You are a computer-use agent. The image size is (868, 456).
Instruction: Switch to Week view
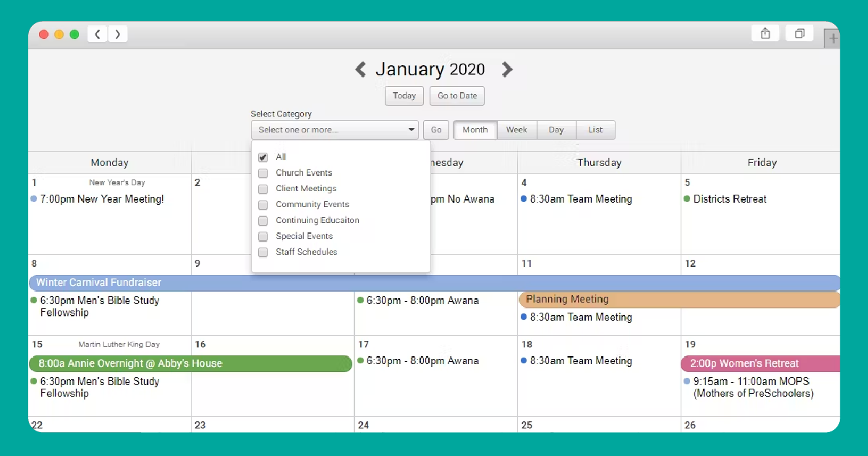click(x=516, y=130)
